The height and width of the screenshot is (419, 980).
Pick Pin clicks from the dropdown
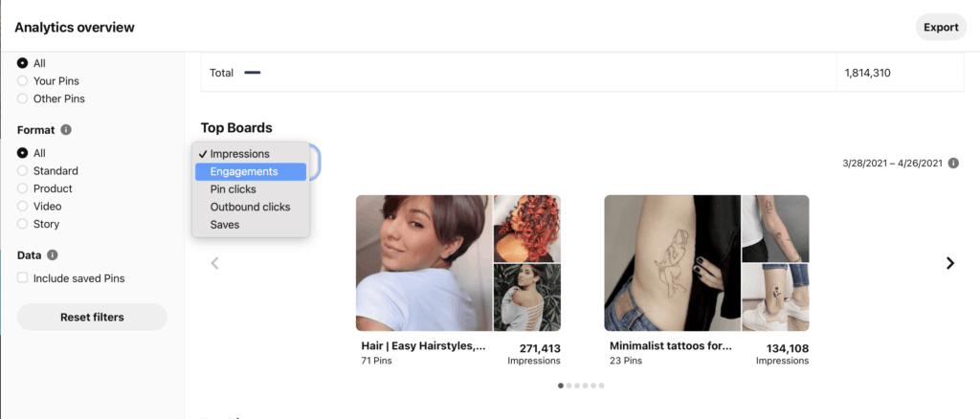(251, 189)
